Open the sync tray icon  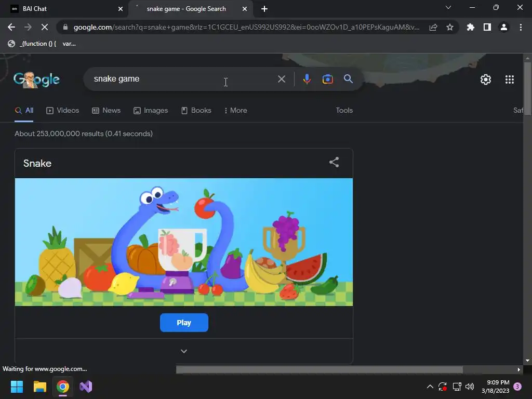tap(443, 387)
